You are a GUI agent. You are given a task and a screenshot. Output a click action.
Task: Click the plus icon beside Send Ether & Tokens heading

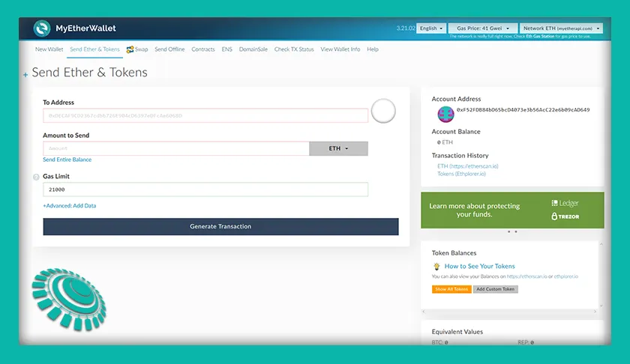point(25,75)
